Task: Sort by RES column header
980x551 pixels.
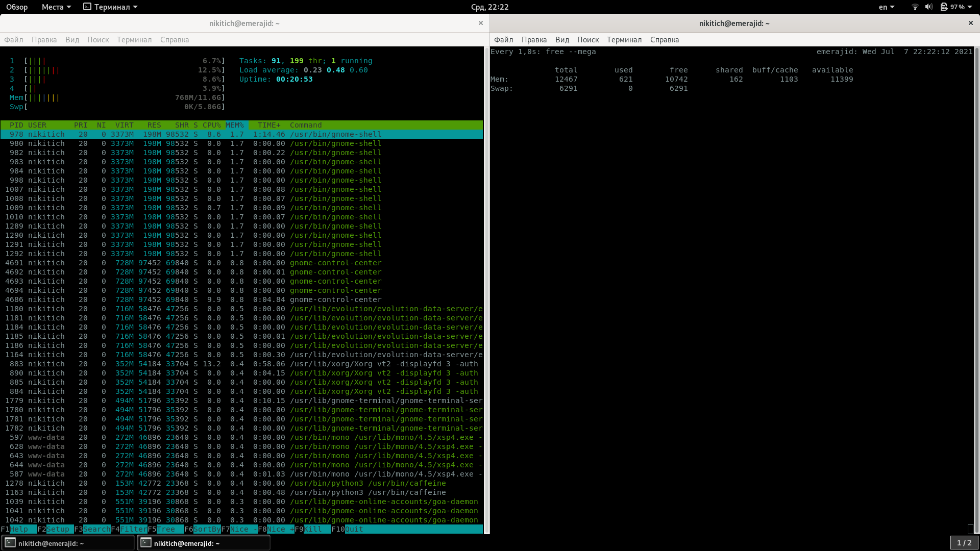Action: point(154,125)
